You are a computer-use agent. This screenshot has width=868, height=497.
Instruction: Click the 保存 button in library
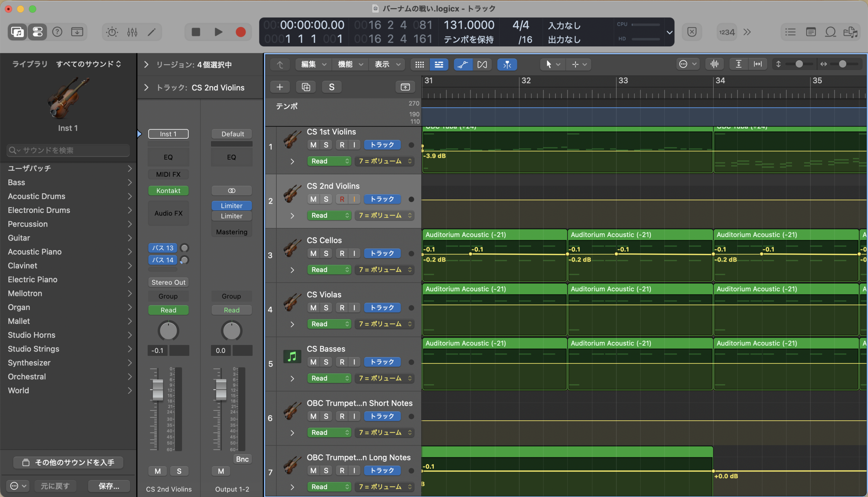coord(109,486)
